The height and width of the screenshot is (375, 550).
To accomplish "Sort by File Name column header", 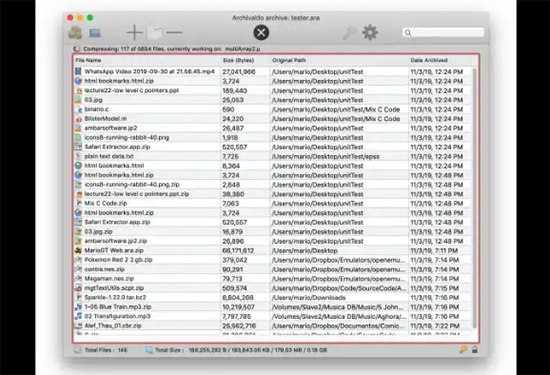I will tap(88, 60).
